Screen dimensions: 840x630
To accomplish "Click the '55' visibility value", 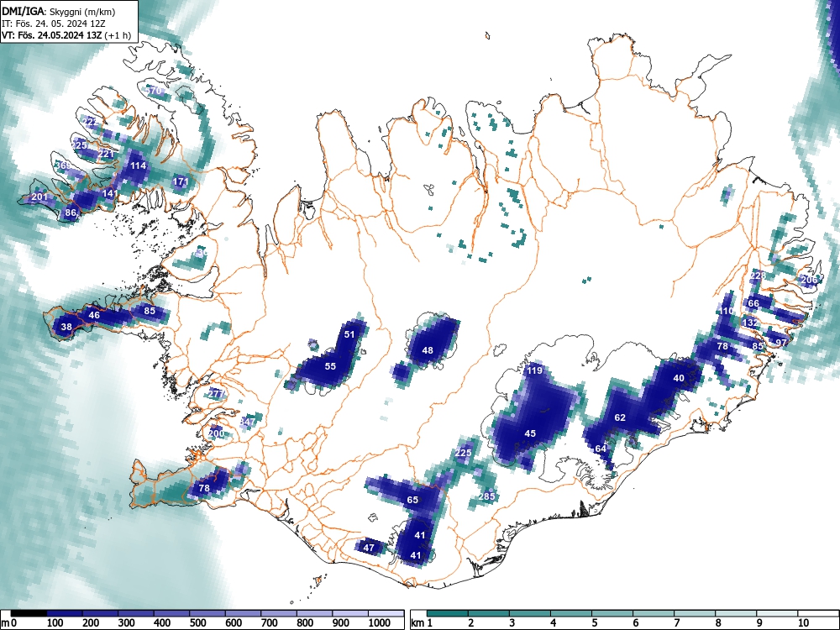I will [330, 366].
